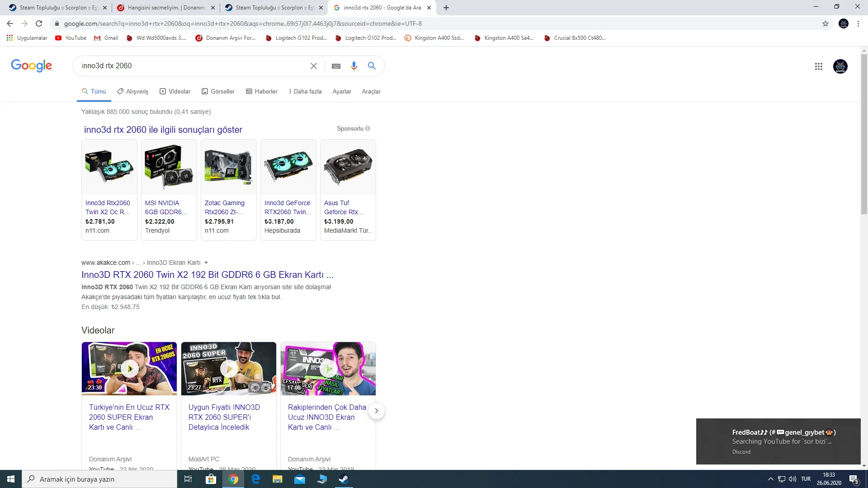Screen dimensions: 868x488
Task: Open the Inno3d GeForce RTX2060 Twin Hepsiburada listing
Action: coord(288,190)
